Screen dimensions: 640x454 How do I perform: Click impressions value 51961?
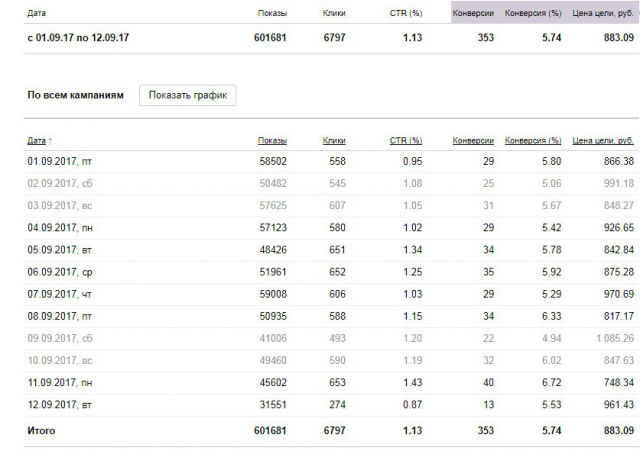click(x=273, y=272)
